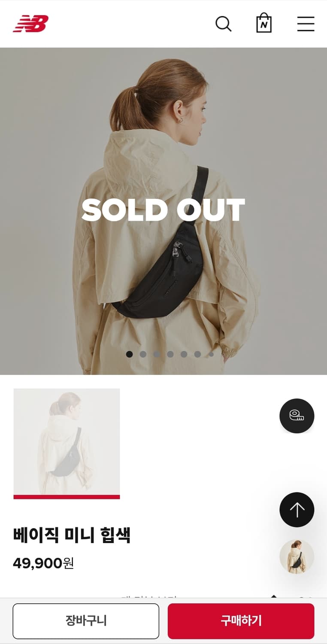Select the beige jacket color thumbnail
This screenshot has width=327, height=644.
[x=67, y=444]
